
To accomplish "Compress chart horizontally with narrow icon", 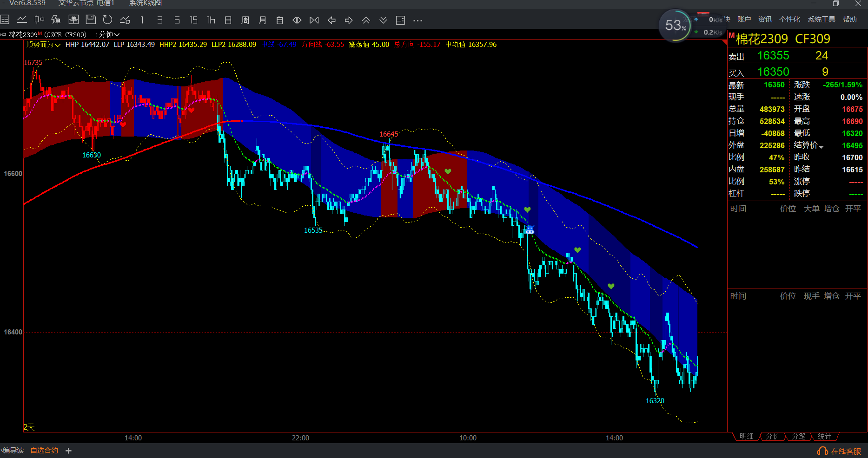I will 314,20.
